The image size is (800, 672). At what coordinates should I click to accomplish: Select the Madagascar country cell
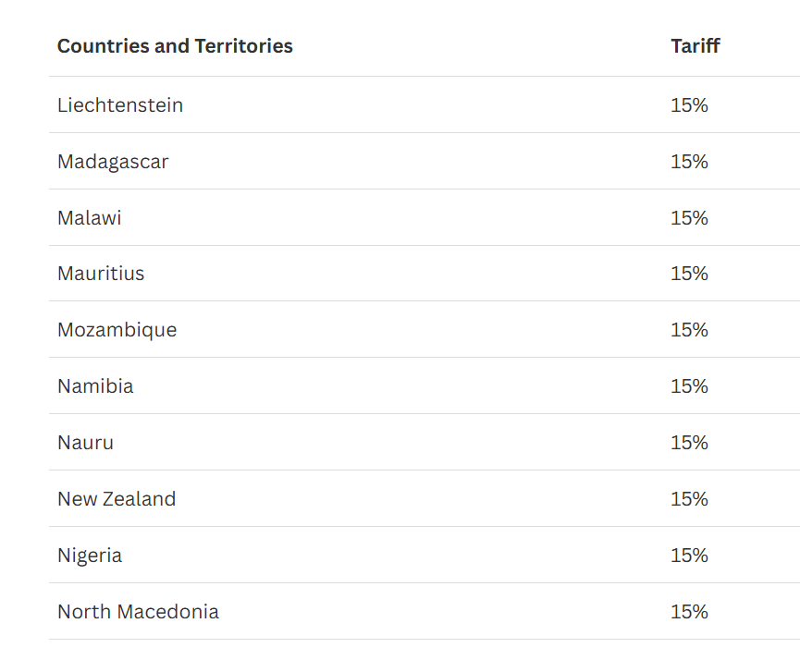(113, 162)
